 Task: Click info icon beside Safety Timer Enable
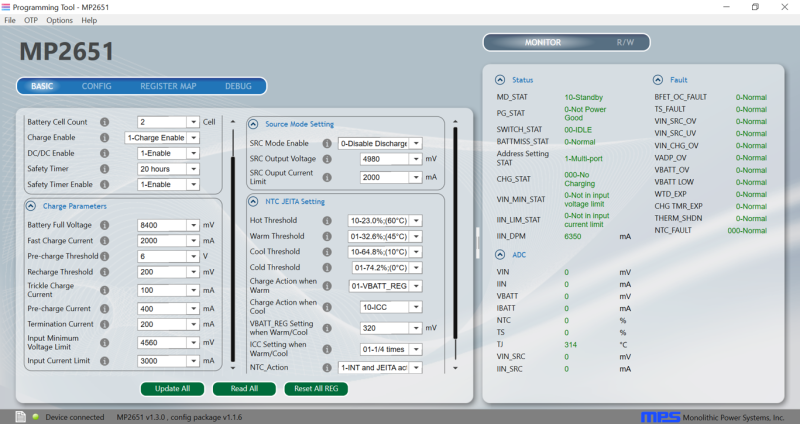coord(105,184)
